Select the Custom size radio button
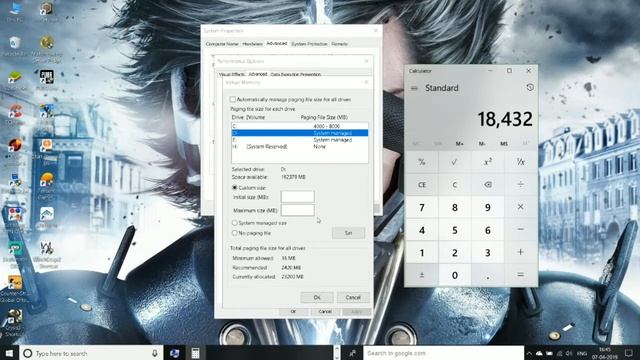Screen dimensions: 640x360 pyautogui.click(x=235, y=187)
